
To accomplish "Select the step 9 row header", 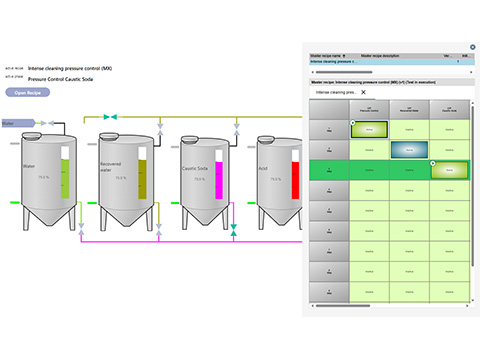I will tap(329, 292).
